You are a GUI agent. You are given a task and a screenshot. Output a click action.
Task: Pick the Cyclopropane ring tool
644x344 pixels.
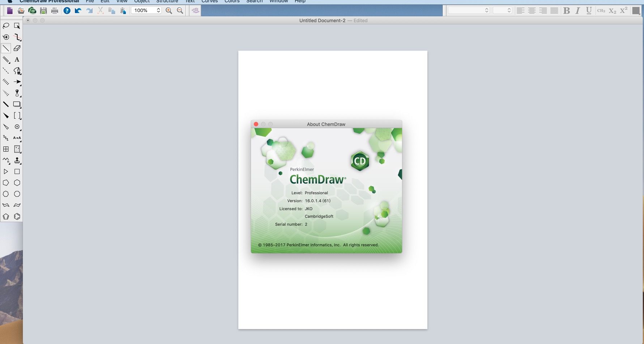pos(6,171)
